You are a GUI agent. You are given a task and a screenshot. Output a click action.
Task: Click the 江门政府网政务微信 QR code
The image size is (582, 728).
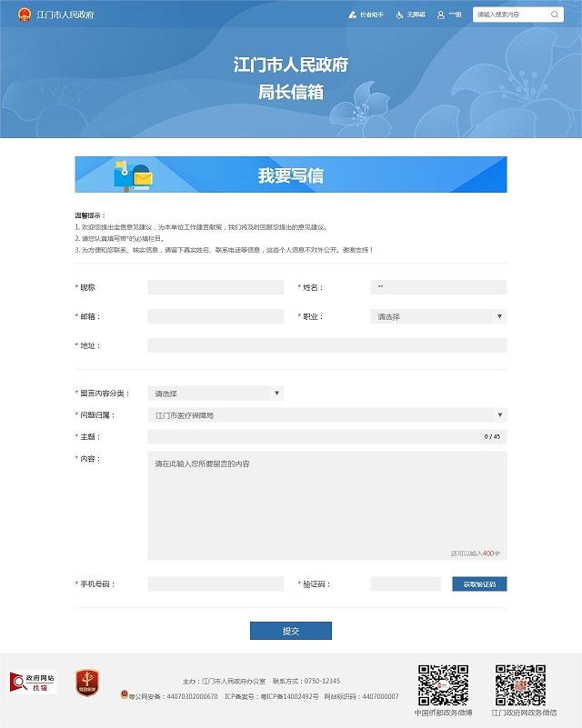[519, 685]
